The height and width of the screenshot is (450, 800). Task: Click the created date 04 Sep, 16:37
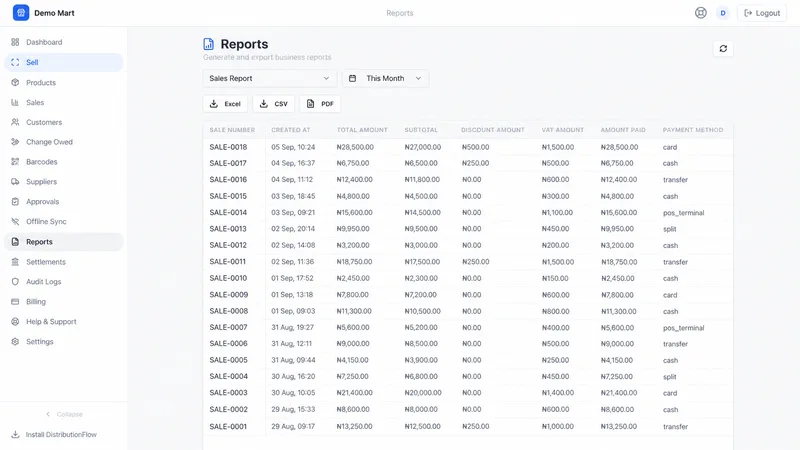pyautogui.click(x=293, y=163)
